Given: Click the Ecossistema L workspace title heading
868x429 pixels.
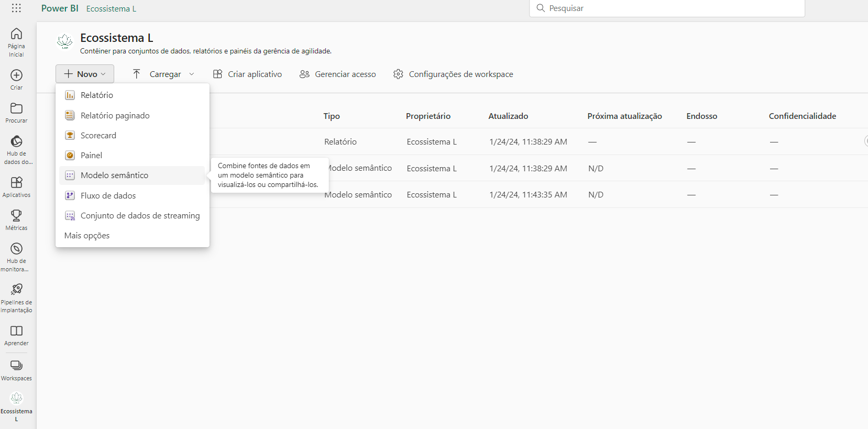Looking at the screenshot, I should click(116, 38).
